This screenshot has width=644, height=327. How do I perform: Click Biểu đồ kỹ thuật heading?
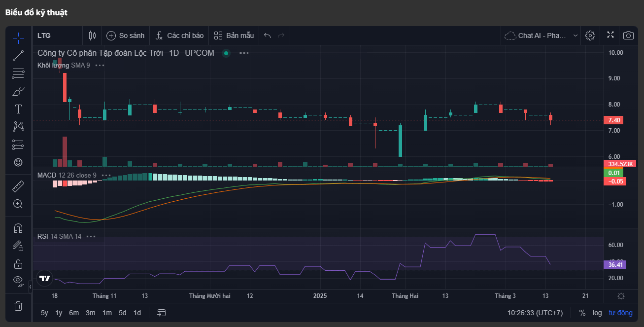point(36,13)
